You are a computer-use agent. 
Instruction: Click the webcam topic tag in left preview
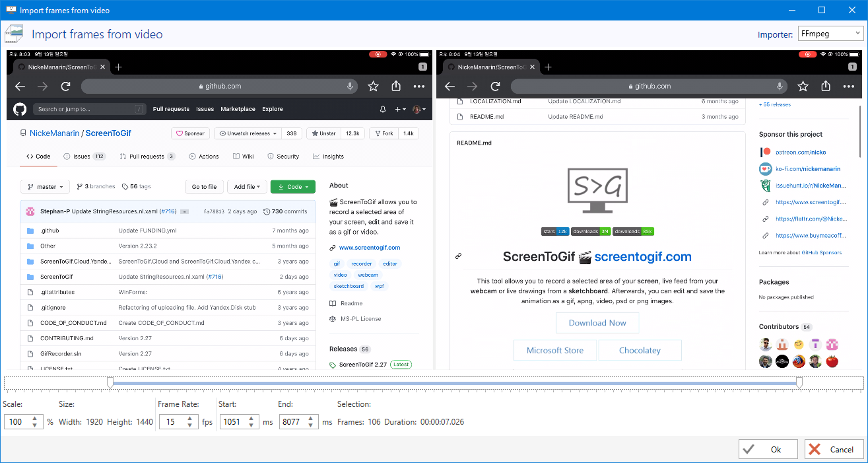coord(368,275)
